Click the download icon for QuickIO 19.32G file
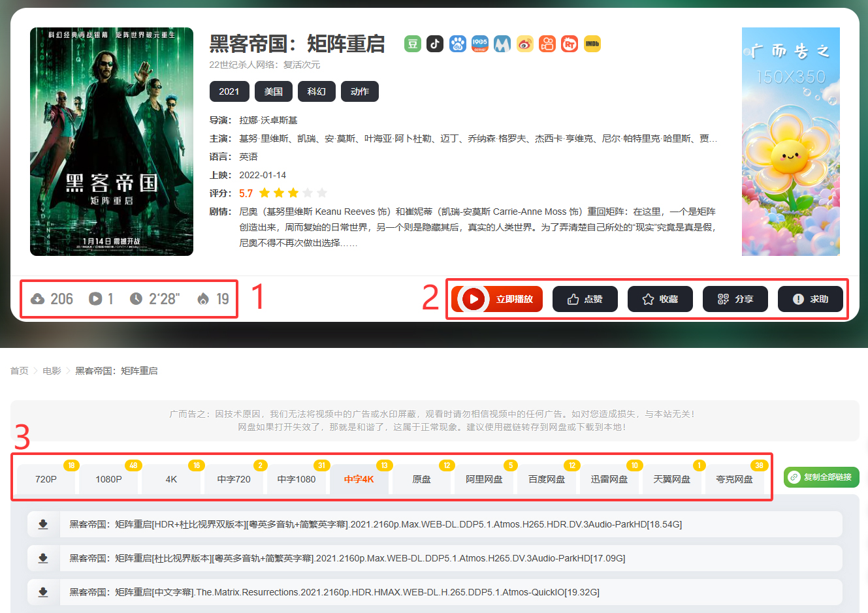Screen dimensions: 868x613 43,592
